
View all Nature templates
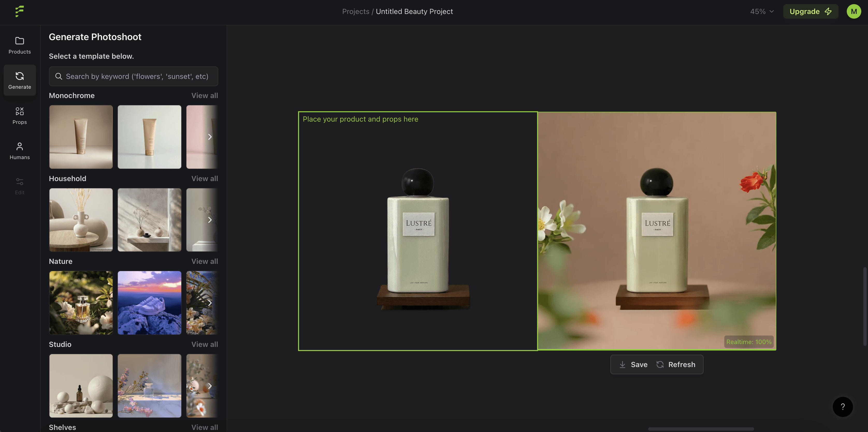(205, 261)
